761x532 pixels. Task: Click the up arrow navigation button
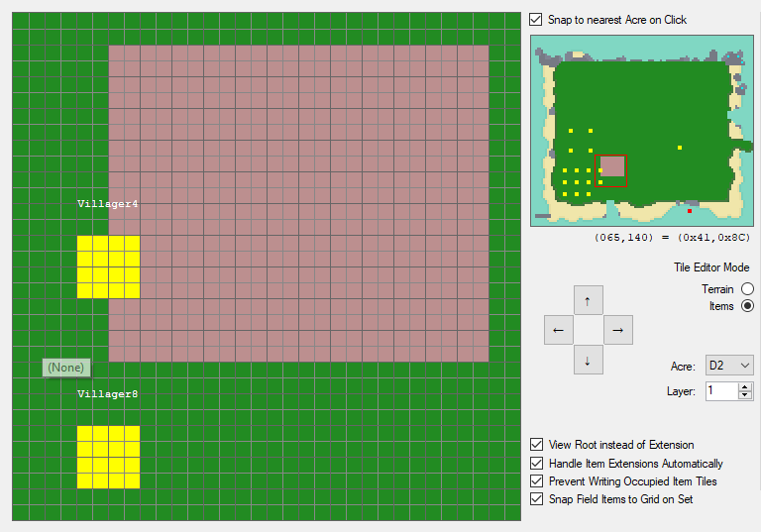[x=589, y=300]
